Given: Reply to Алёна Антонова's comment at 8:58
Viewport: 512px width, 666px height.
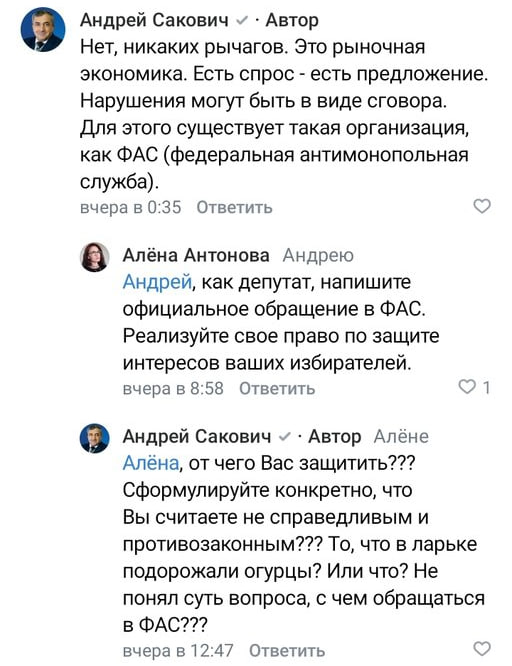Looking at the screenshot, I should coord(277,388).
